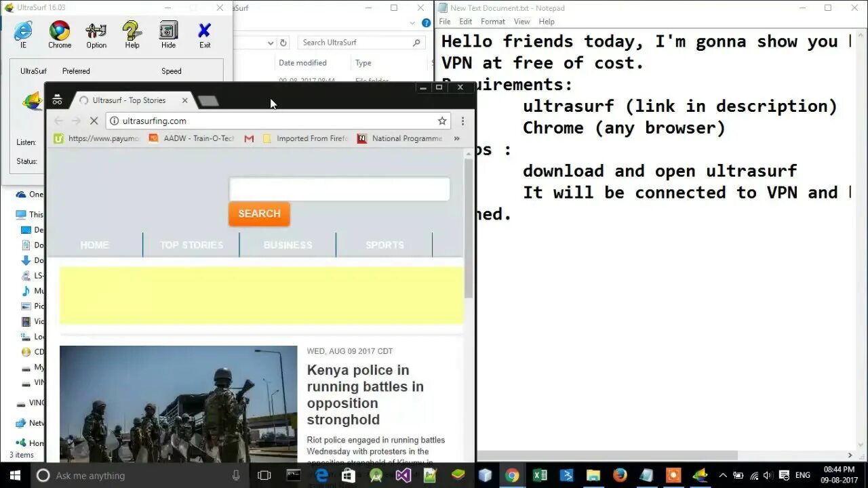
Task: Open Task View on the taskbar
Action: click(264, 475)
